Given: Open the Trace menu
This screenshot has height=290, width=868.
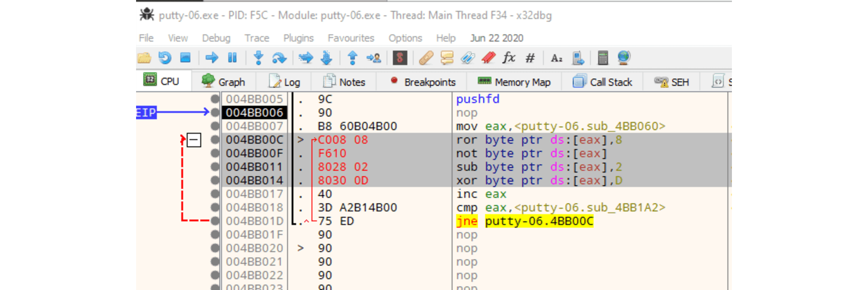Looking at the screenshot, I should [x=257, y=38].
